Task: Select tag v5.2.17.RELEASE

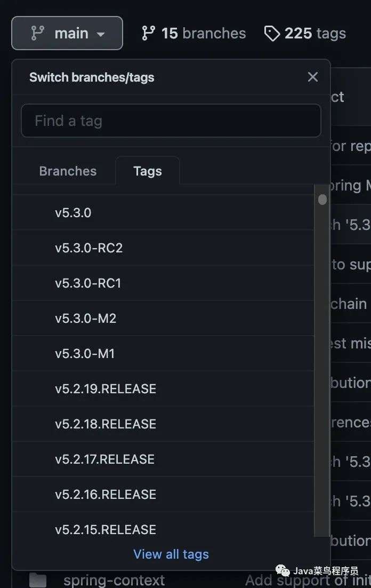Action: coord(163,459)
